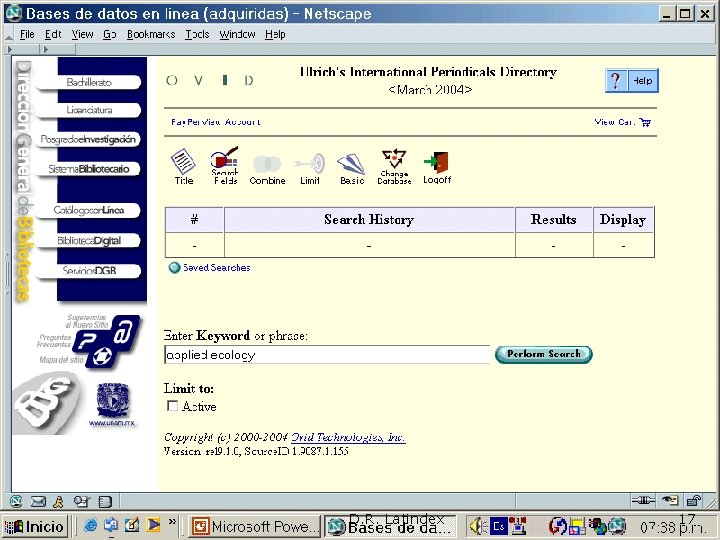The height and width of the screenshot is (540, 720).
Task: Open the Limit tool icon
Action: (x=310, y=168)
